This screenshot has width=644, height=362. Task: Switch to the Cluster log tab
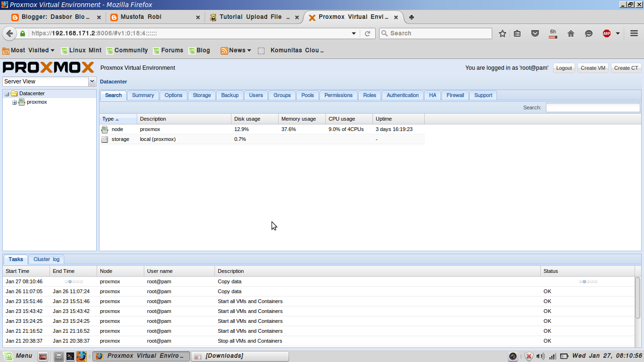pyautogui.click(x=46, y=259)
